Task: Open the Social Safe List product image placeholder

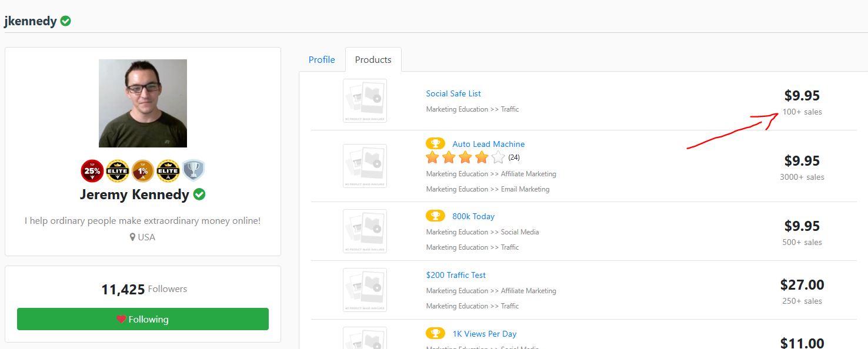Action: [365, 100]
